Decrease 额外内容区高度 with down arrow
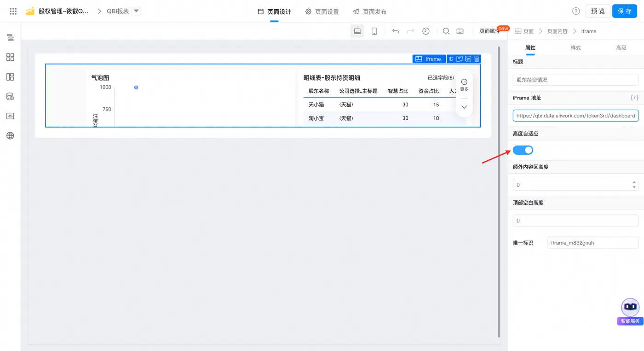Viewport: 644px width, 351px height. [x=634, y=187]
